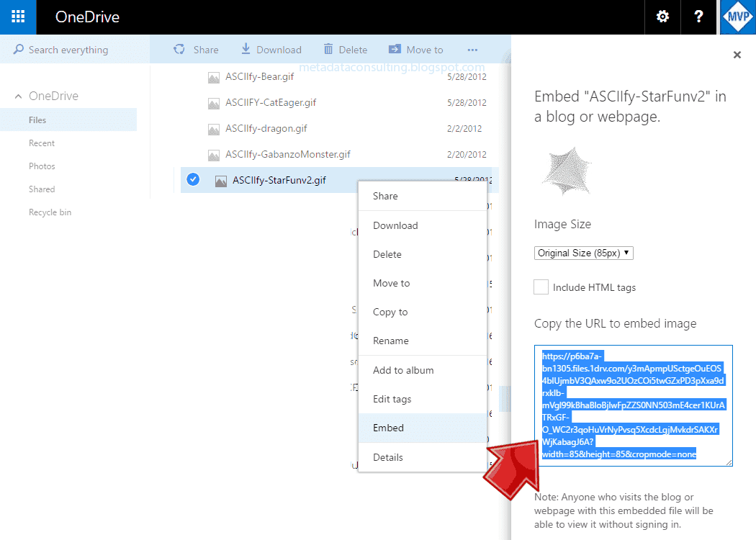Choose Embed from the context menu
The width and height of the screenshot is (756, 540).
(x=388, y=428)
